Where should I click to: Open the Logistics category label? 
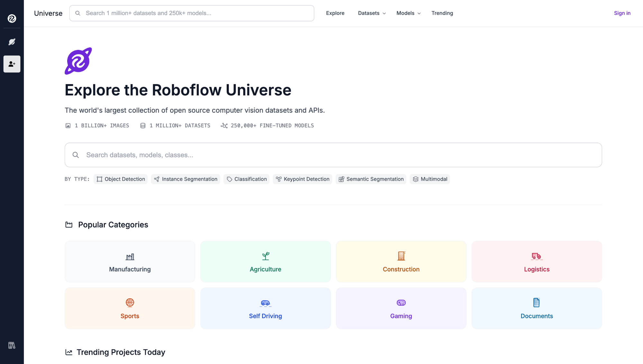click(537, 269)
